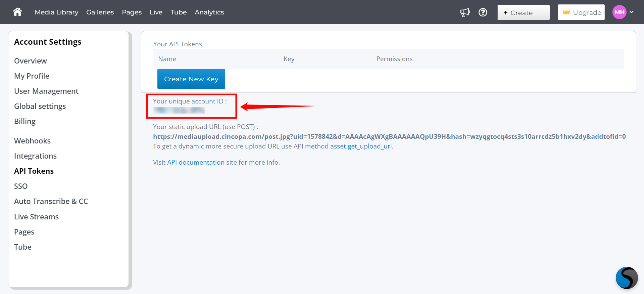644x294 pixels.
Task: Click the Key column header
Action: point(289,59)
